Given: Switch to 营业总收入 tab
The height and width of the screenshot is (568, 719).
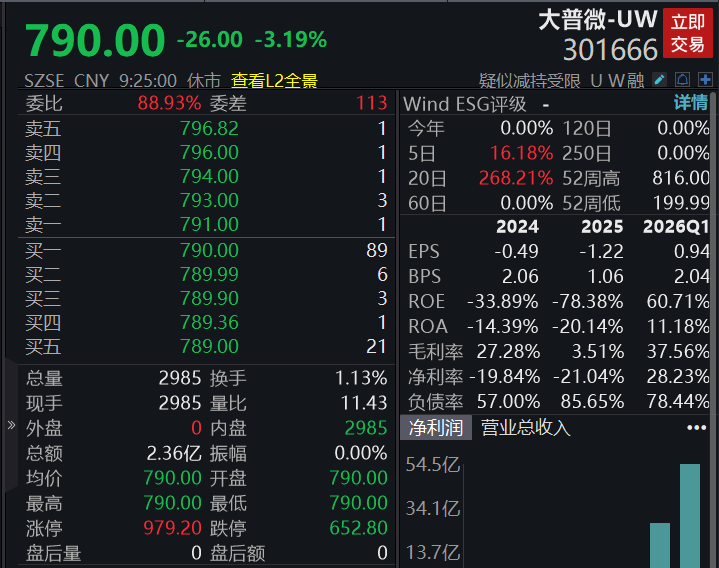Looking at the screenshot, I should pyautogui.click(x=525, y=428).
